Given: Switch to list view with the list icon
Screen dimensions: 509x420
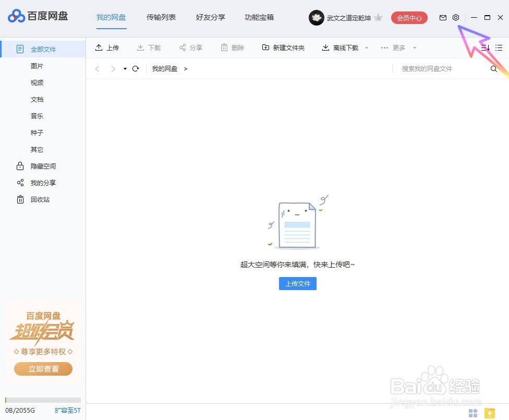Looking at the screenshot, I should pyautogui.click(x=499, y=47).
